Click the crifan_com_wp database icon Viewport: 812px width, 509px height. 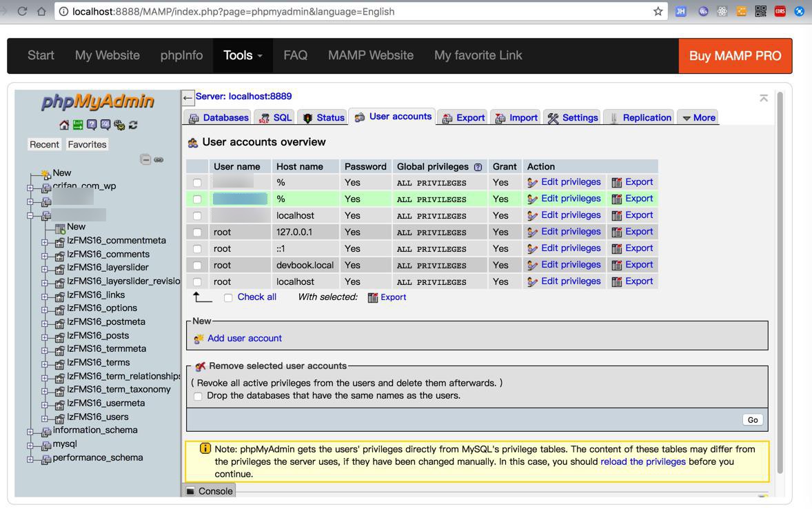point(46,188)
